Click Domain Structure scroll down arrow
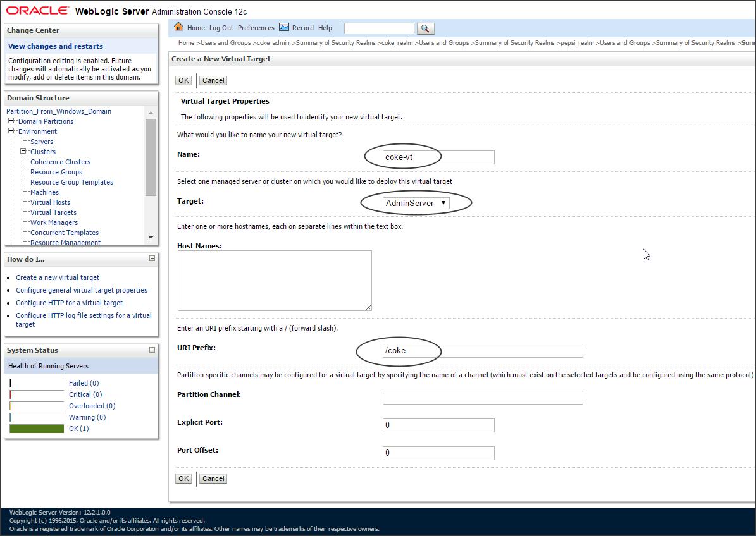The width and height of the screenshot is (756, 536). point(151,238)
